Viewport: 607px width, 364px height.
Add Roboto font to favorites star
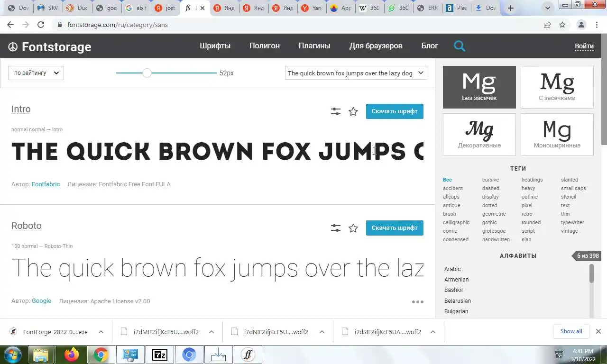pyautogui.click(x=353, y=228)
